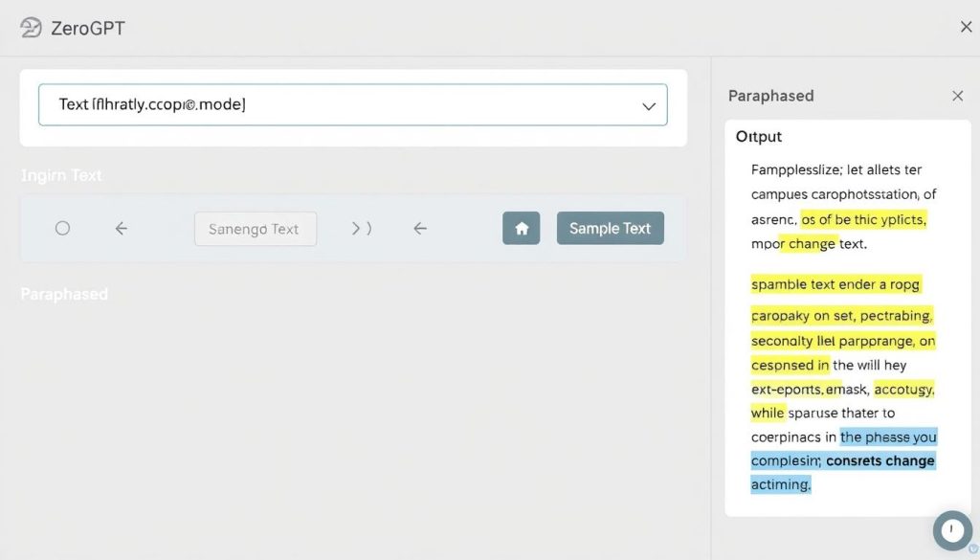Viewport: 980px width, 560px height.
Task: Open the round floating icon at bottom right
Action: (951, 530)
